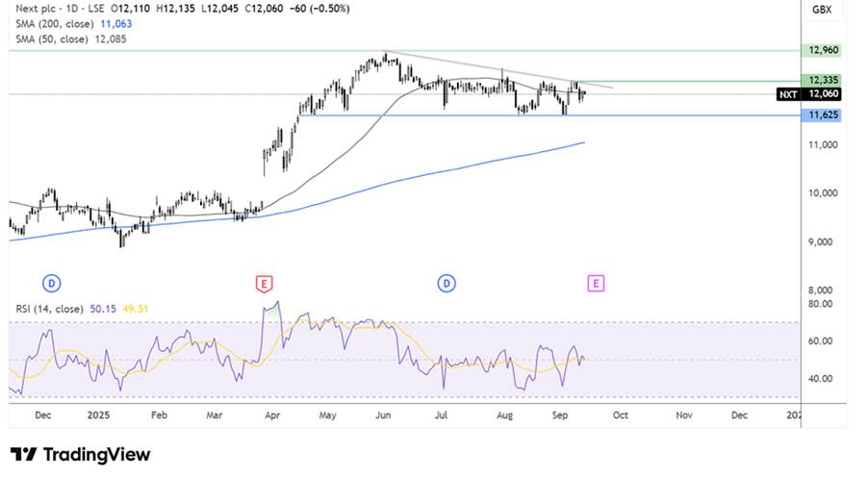The height and width of the screenshot is (481, 868).
Task: Click the Jun label on time axis
Action: 383,416
